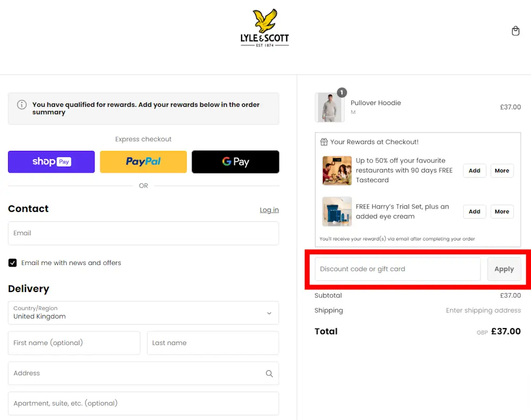Click the Lyle & Scott eagle logo
The height and width of the screenshot is (420, 531).
(x=265, y=28)
